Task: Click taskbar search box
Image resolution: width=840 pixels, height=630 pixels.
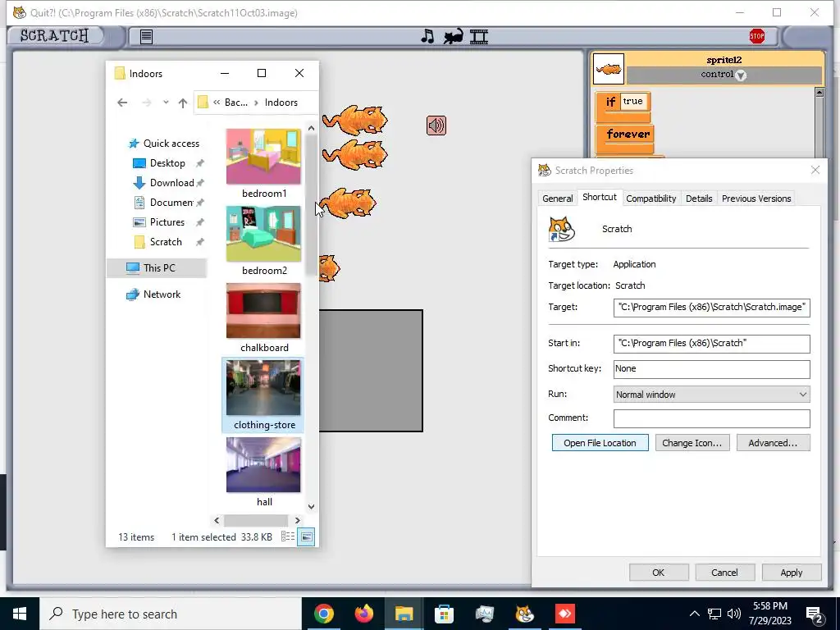Action: click(171, 614)
